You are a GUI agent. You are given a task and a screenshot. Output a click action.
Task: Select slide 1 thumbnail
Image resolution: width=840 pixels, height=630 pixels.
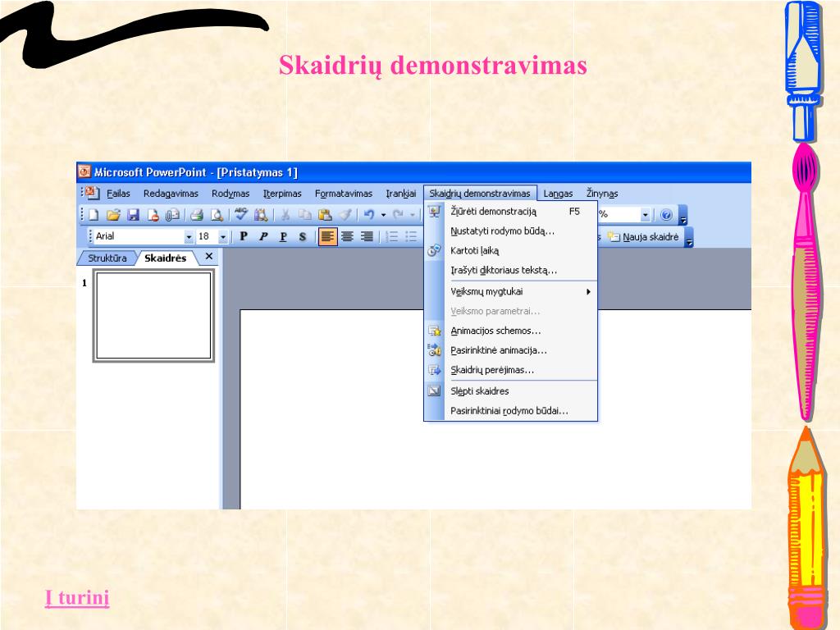(x=153, y=316)
